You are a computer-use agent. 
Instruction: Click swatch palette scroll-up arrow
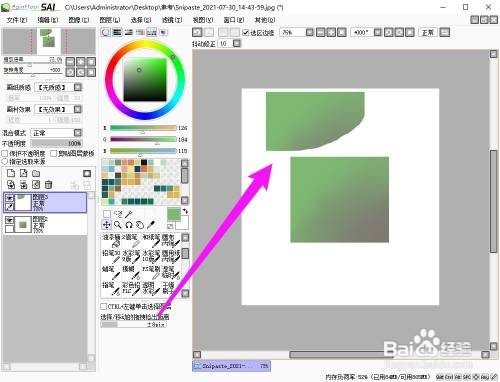point(184,163)
